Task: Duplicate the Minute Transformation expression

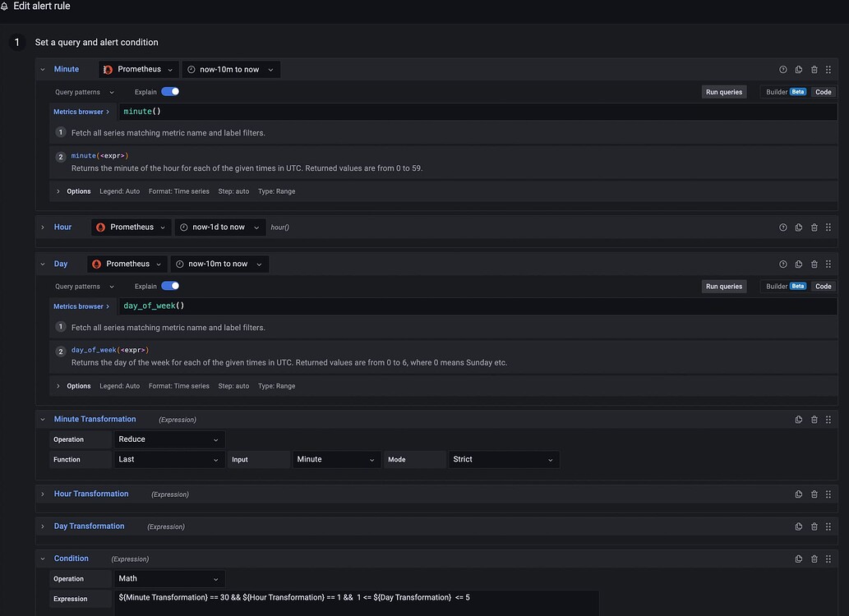Action: tap(798, 419)
